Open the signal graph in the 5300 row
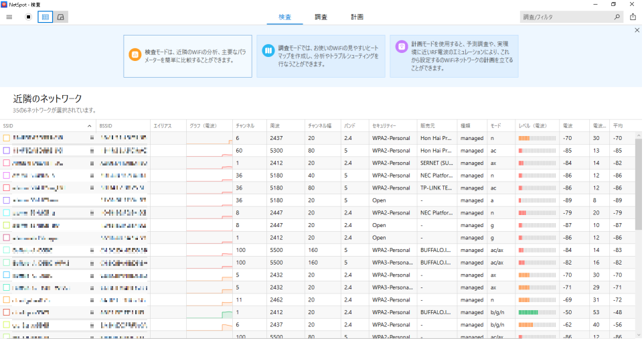 (210, 151)
